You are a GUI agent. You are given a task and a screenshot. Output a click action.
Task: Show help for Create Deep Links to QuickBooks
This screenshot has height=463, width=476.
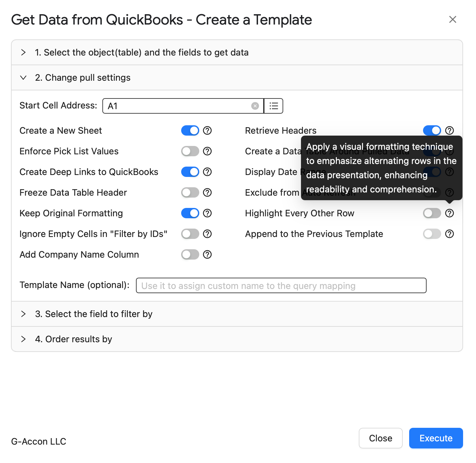click(x=207, y=172)
